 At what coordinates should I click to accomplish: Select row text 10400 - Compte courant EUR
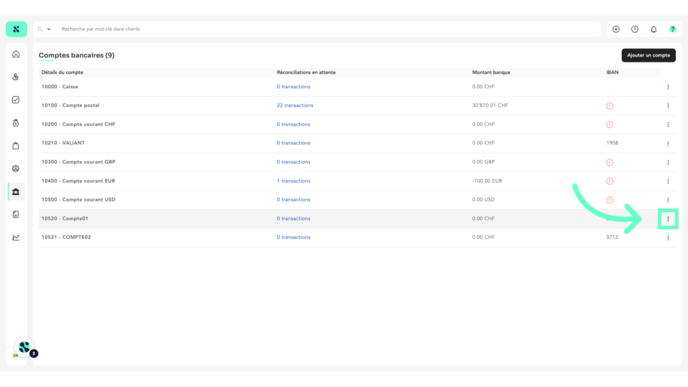78,181
